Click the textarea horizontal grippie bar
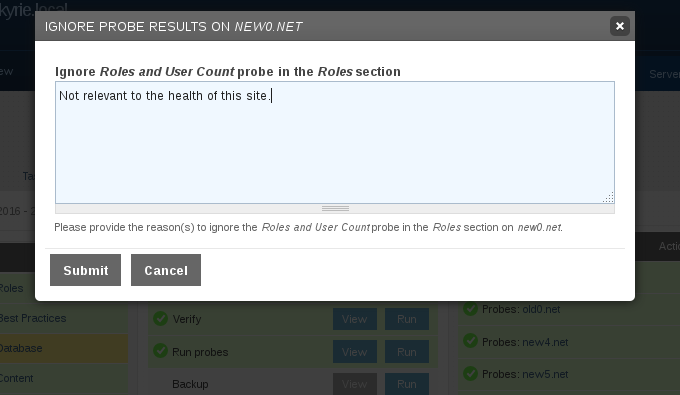Screen dimensions: 680x395 pos(335,209)
